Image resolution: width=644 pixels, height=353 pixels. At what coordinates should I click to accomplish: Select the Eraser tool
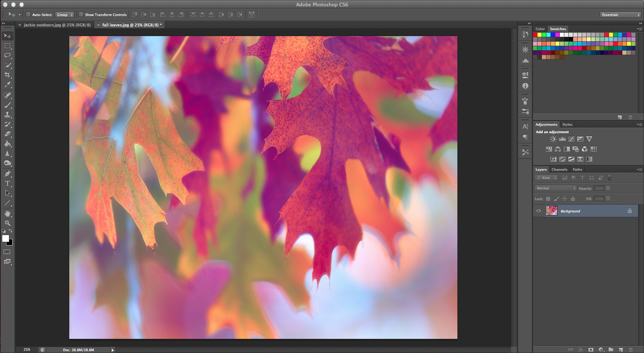[7, 134]
